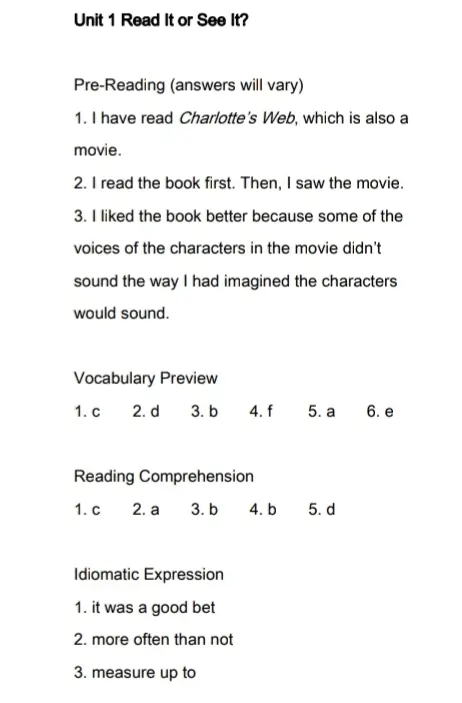Click the heading 'Unit 1 Read It or See It?'
The image size is (462, 703).
coord(161,20)
